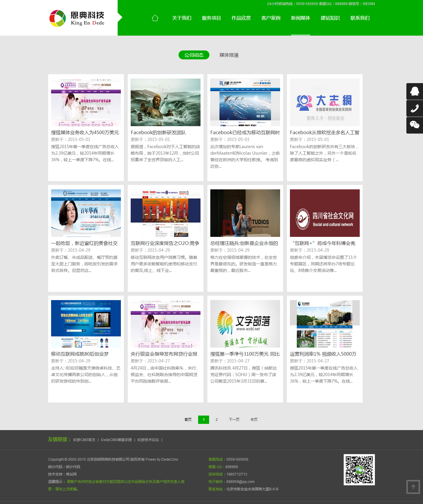Image resolution: width=423 pixels, height=504 pixels.
Task: Click the 文字部落 article thumbnail
Action: [245, 324]
